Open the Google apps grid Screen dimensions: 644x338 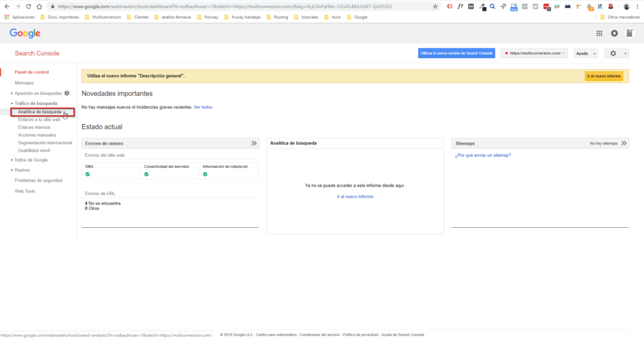tap(599, 33)
